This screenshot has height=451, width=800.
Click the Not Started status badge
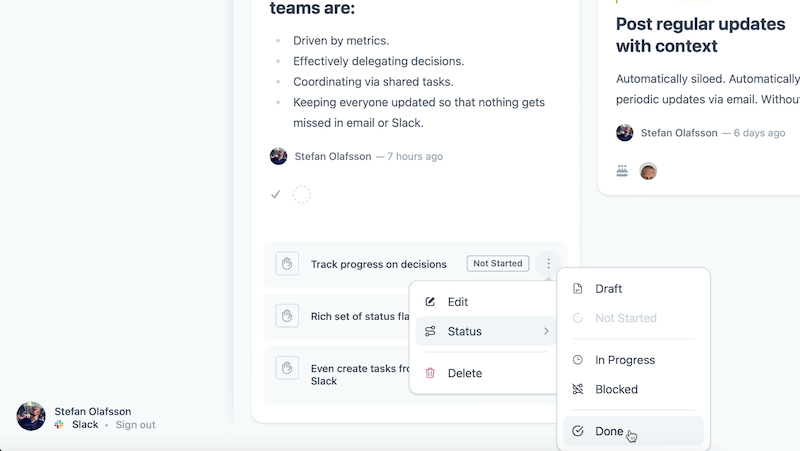coord(497,264)
